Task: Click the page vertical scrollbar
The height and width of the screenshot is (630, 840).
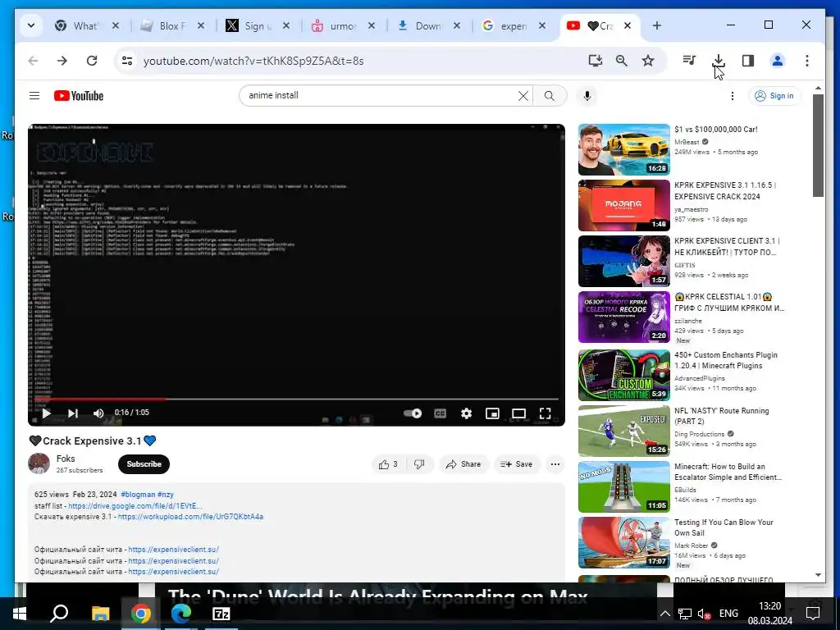Action: (818, 145)
